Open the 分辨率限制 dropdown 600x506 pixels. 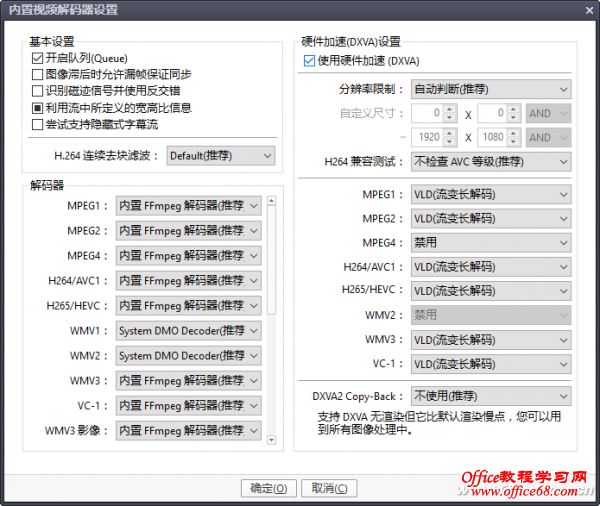(490, 90)
